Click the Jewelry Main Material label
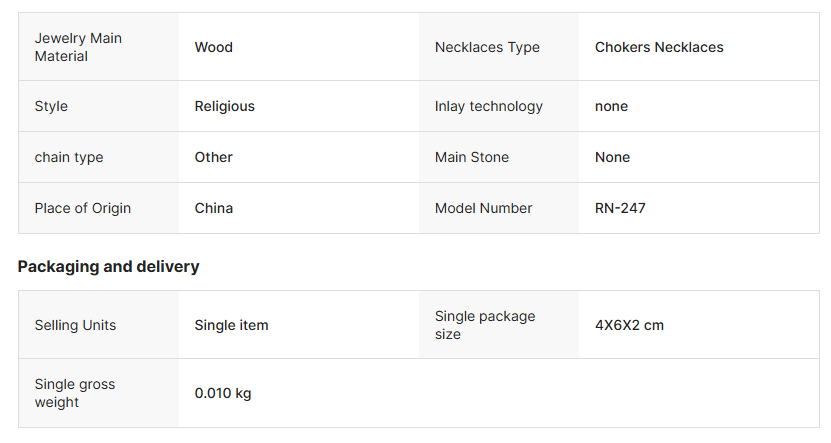 pyautogui.click(x=78, y=47)
